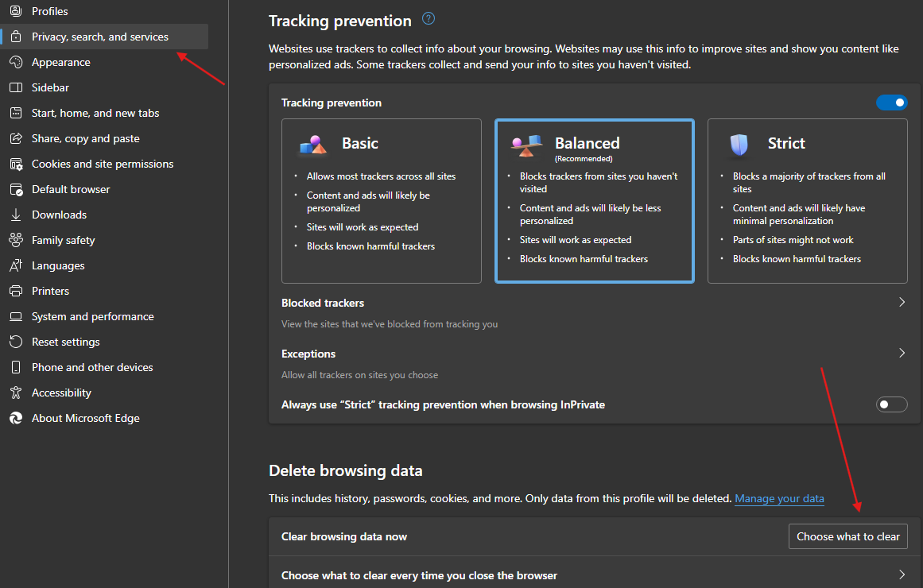Click the 'Blocks known harmful trackers' text in Strict

797,258
